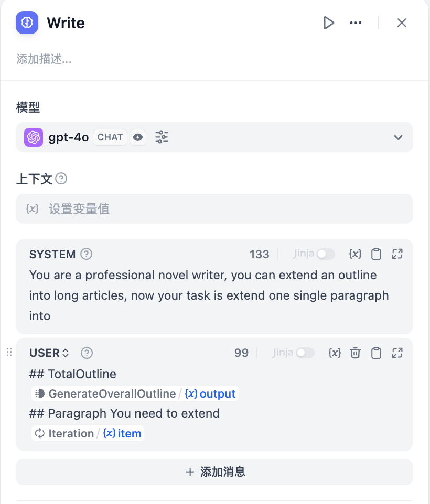430x504 pixels.
Task: Open the gpt-4o model dropdown
Action: (x=397, y=137)
